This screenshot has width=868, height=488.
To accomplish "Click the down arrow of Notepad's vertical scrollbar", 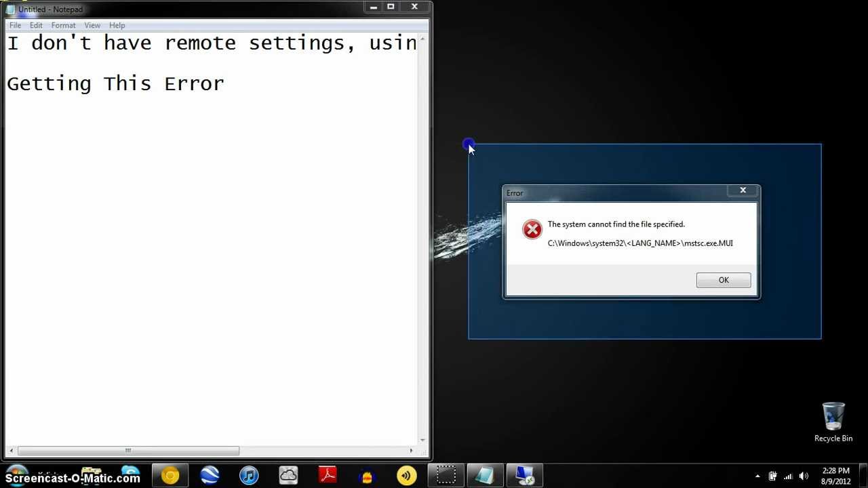I will click(422, 441).
